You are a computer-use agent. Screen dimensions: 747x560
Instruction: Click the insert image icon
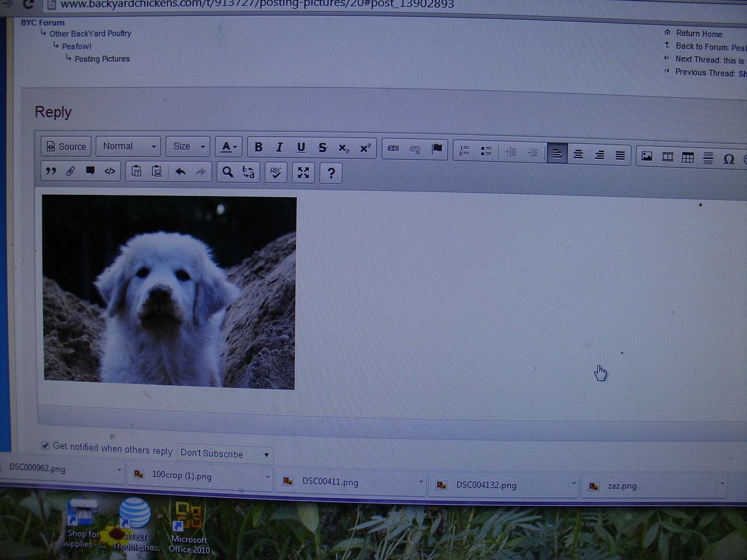(x=647, y=156)
